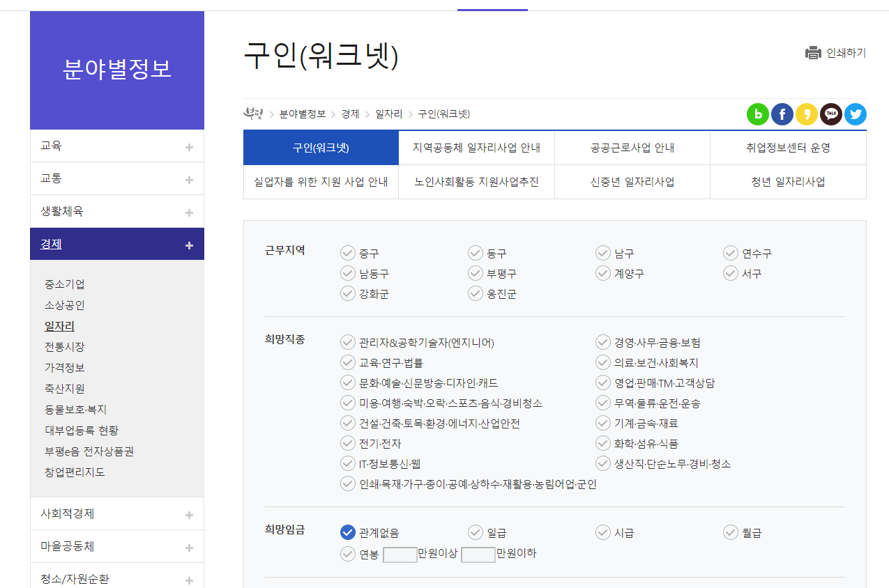Share the page on Twitter

[x=856, y=114]
